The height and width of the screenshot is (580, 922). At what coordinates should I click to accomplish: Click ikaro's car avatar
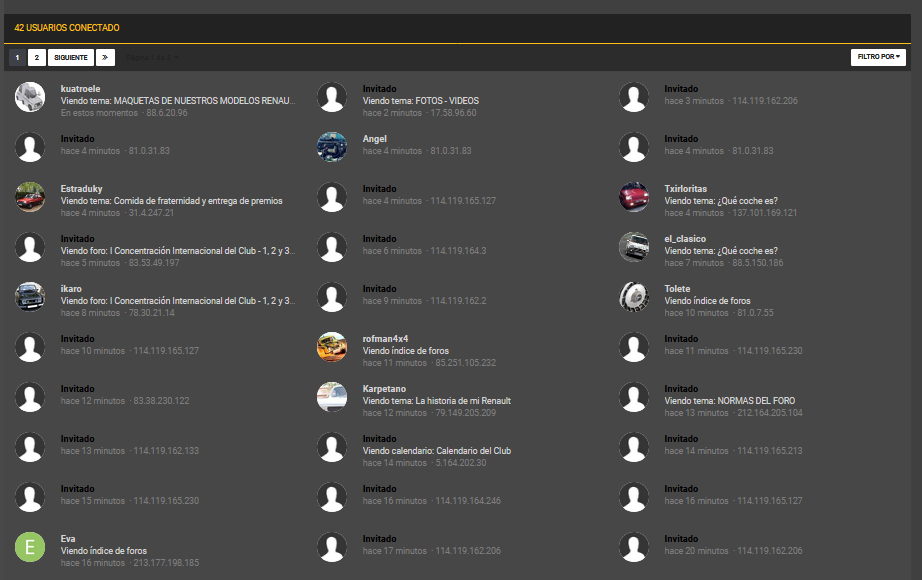(x=30, y=297)
